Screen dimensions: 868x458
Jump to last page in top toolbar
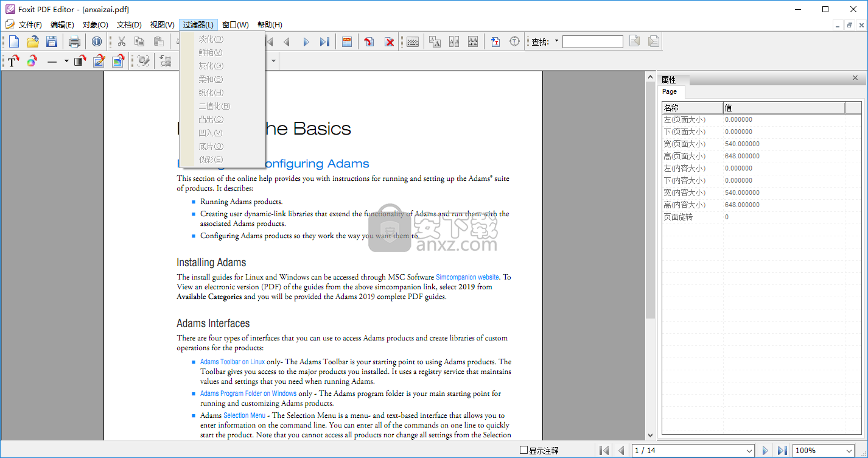324,41
